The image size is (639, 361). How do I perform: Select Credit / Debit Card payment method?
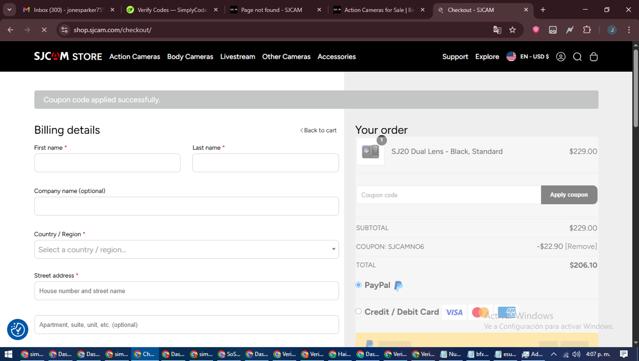click(x=359, y=312)
